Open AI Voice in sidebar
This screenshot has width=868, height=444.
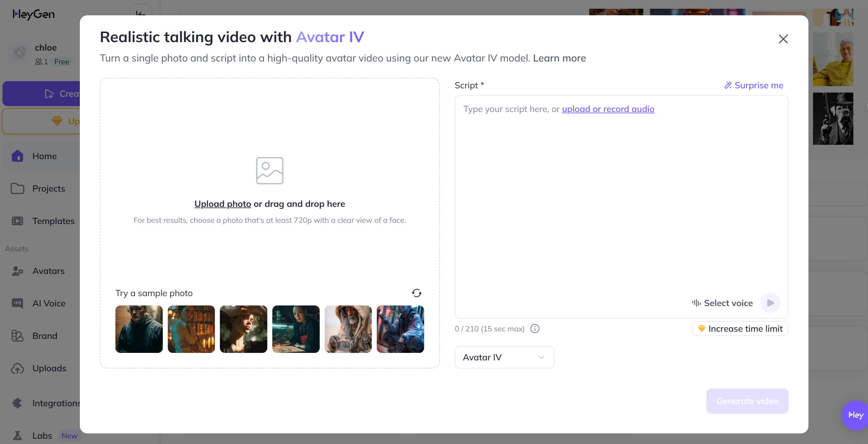pyautogui.click(x=49, y=303)
